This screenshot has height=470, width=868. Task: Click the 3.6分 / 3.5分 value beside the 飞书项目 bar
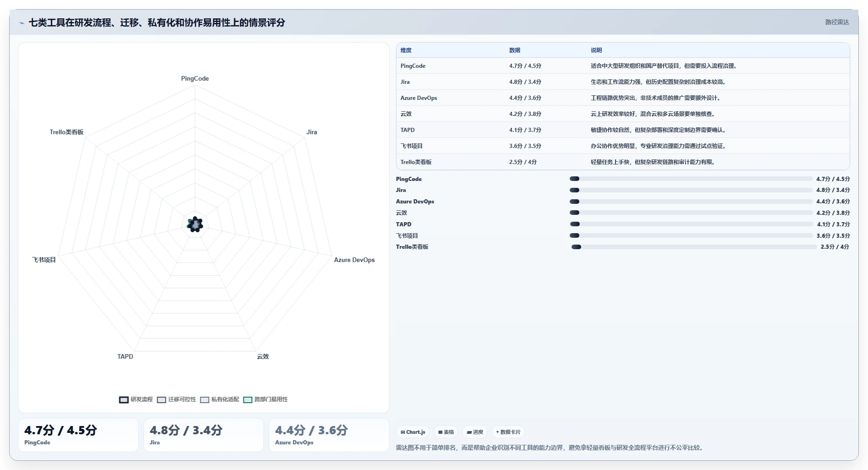coord(833,235)
